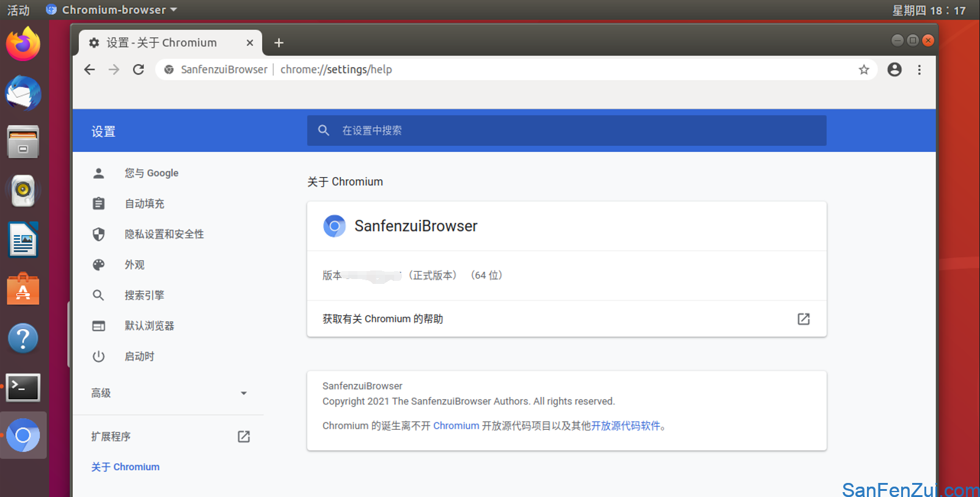Click the 关于 Chromium page heading

point(345,182)
